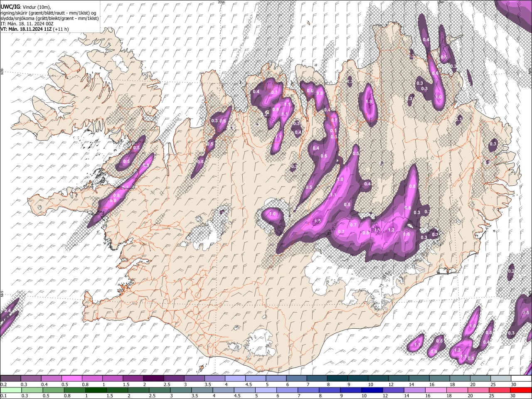This screenshot has height=399, width=532.
Task: Click the '1.3' precipitation value on the map
Action: coord(368,102)
